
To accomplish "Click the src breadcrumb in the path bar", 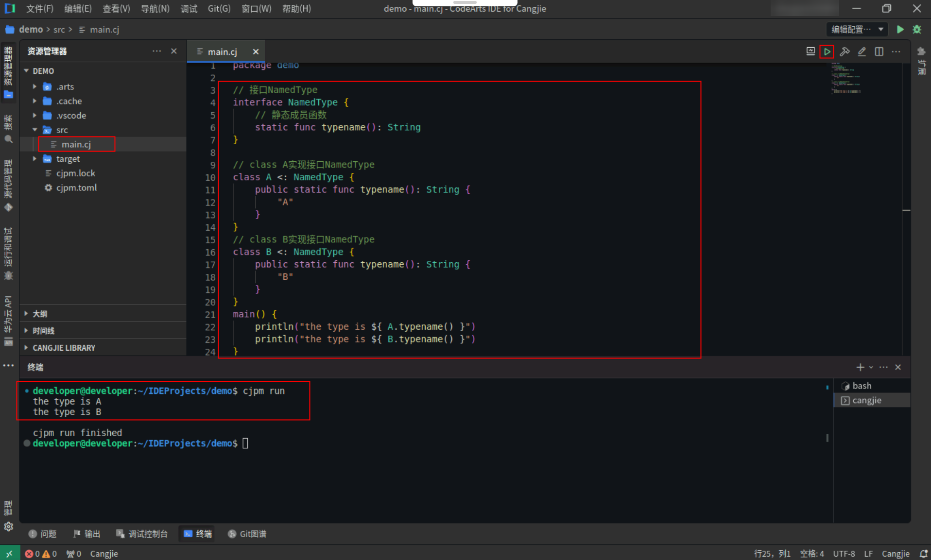I will (59, 30).
